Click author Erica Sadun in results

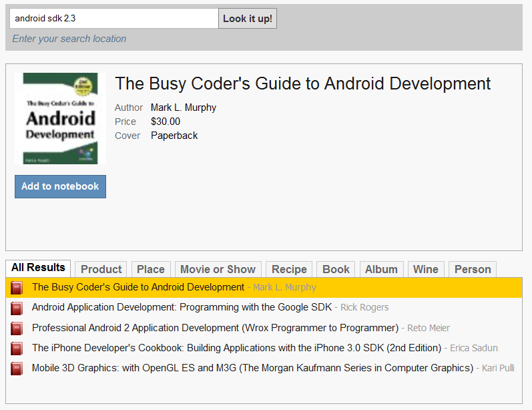(474, 348)
